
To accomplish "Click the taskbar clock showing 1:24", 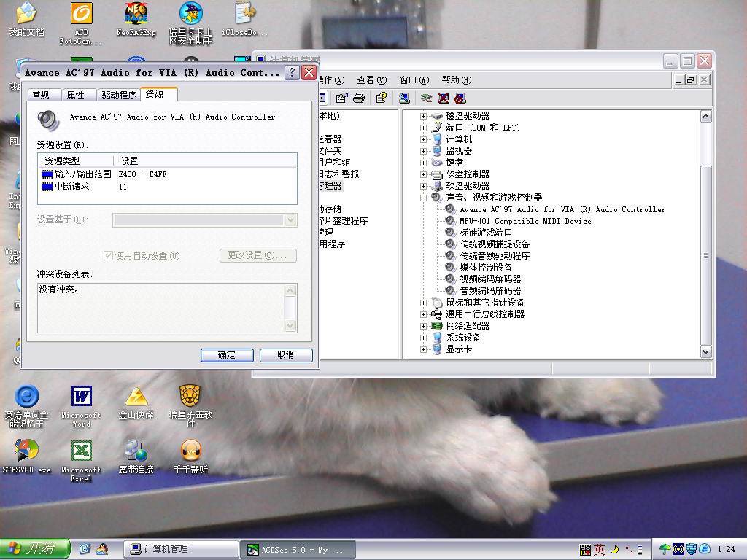I will 726,550.
